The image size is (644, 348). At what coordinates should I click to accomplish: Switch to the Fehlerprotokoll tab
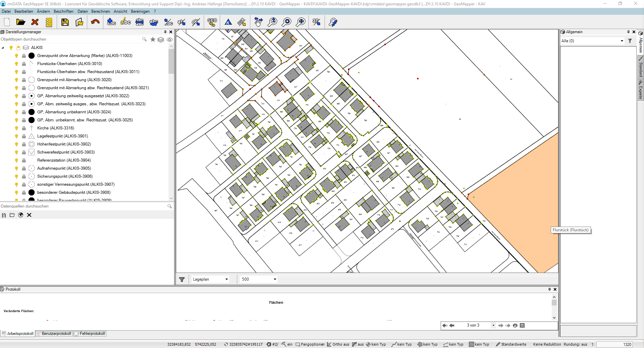90,334
